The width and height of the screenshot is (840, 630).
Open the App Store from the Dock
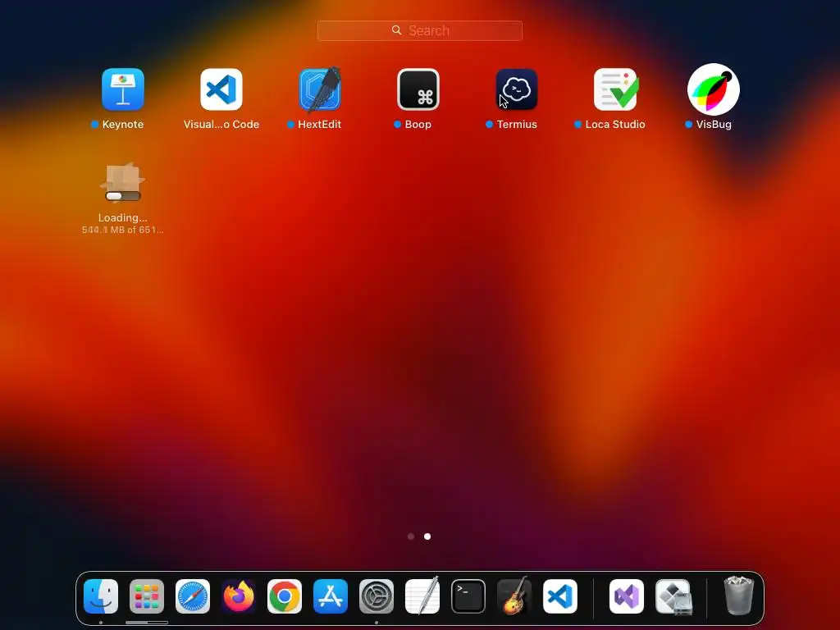tap(331, 596)
